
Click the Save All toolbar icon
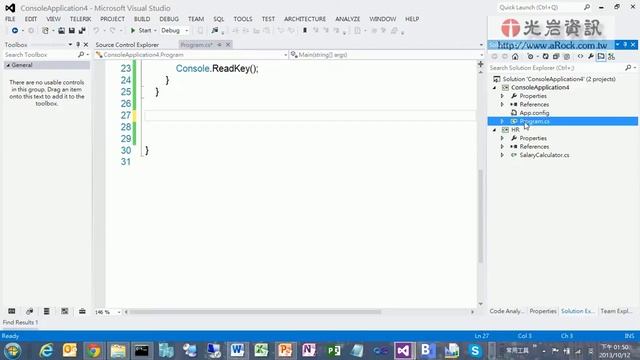(82, 31)
